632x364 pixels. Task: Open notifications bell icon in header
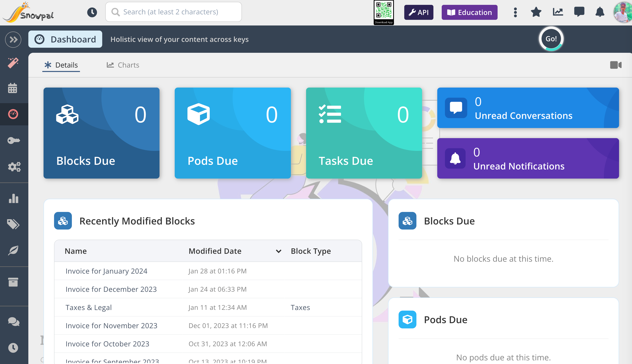click(x=600, y=12)
